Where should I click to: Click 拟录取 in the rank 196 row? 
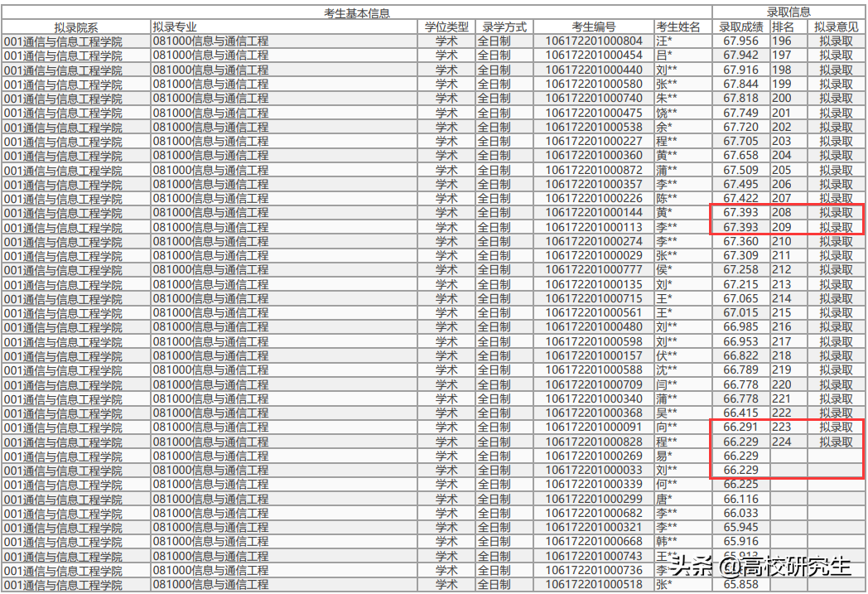(x=837, y=41)
